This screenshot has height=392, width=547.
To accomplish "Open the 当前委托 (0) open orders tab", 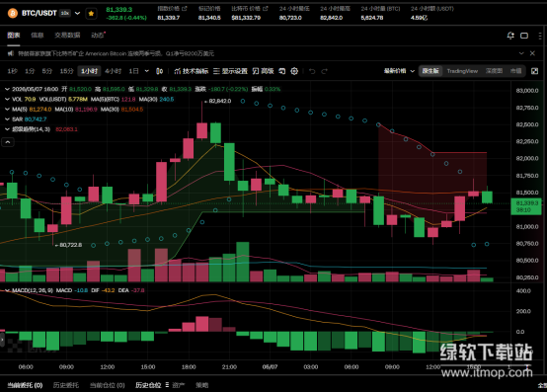I will (x=25, y=385).
